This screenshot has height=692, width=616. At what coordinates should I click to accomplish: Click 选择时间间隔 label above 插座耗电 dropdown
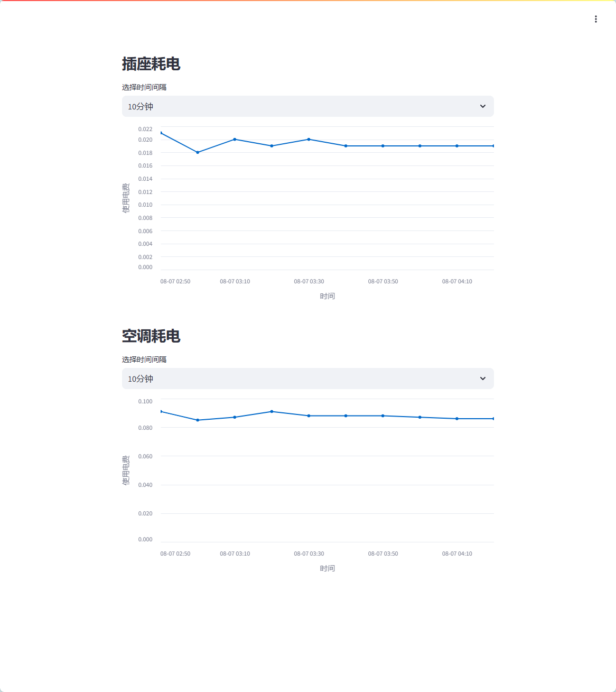tap(144, 87)
